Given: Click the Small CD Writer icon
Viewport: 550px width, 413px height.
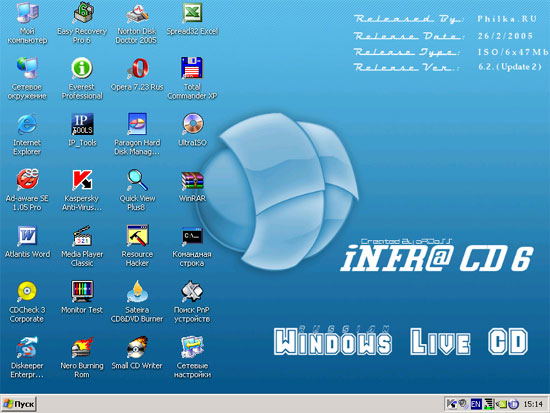Looking at the screenshot, I should tap(137, 347).
